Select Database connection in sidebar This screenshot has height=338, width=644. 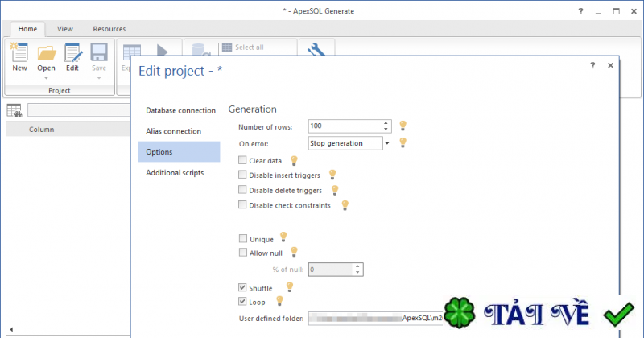[180, 110]
